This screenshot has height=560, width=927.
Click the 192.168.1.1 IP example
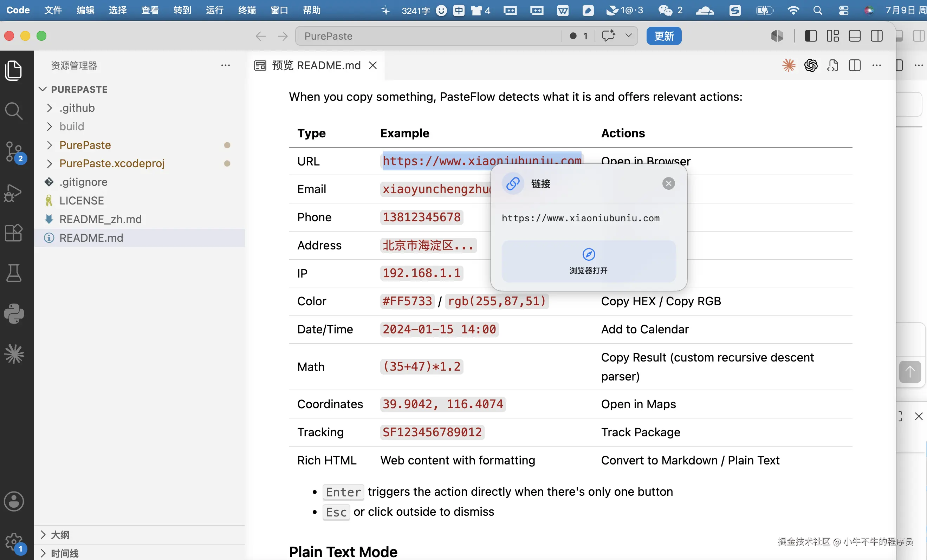coord(421,273)
